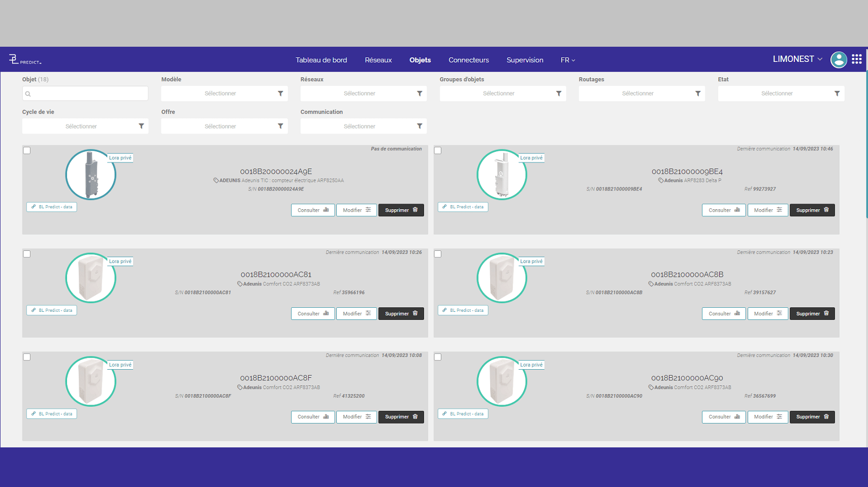Open the FR language dropdown
This screenshot has height=487, width=868.
pyautogui.click(x=568, y=60)
